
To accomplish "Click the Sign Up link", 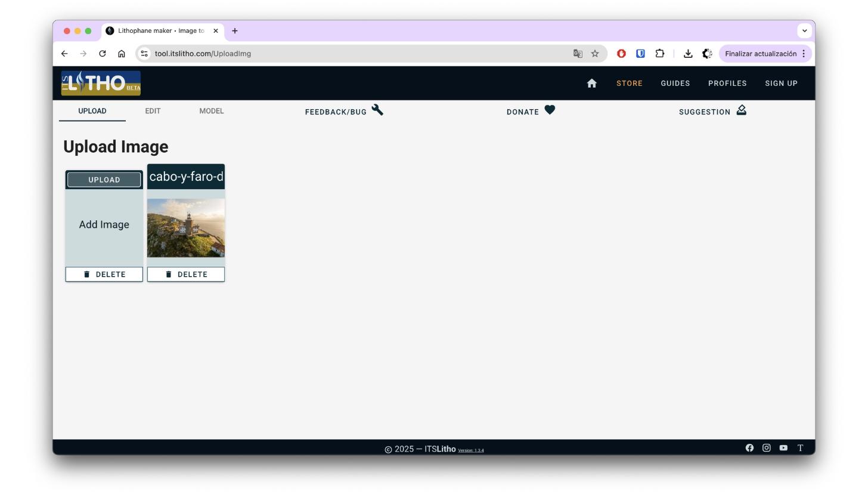I will tap(781, 84).
